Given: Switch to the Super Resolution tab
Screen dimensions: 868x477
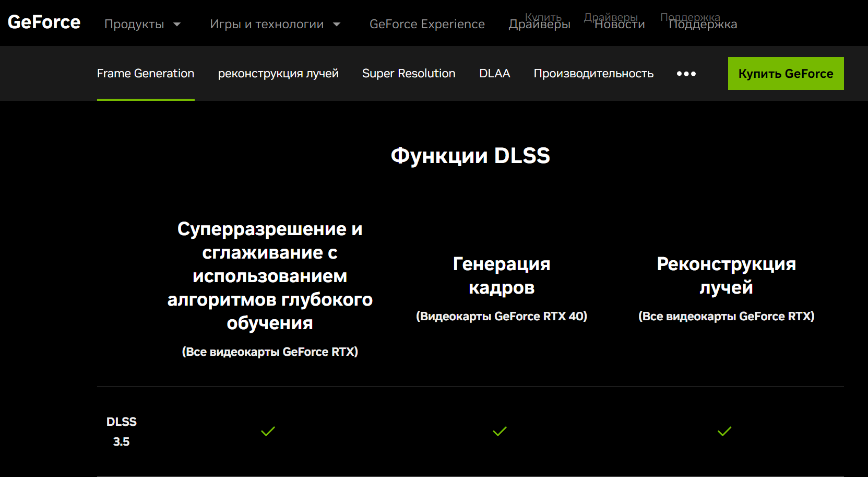Looking at the screenshot, I should [x=409, y=74].
